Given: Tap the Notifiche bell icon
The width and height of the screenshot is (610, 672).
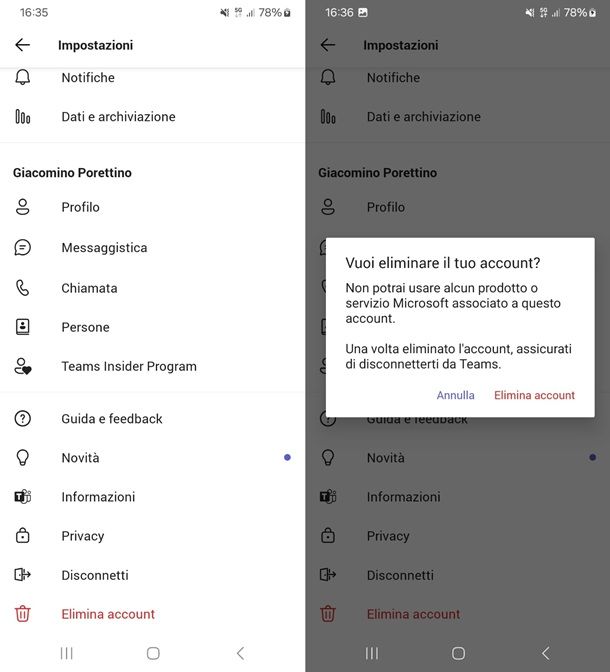Looking at the screenshot, I should [x=23, y=77].
